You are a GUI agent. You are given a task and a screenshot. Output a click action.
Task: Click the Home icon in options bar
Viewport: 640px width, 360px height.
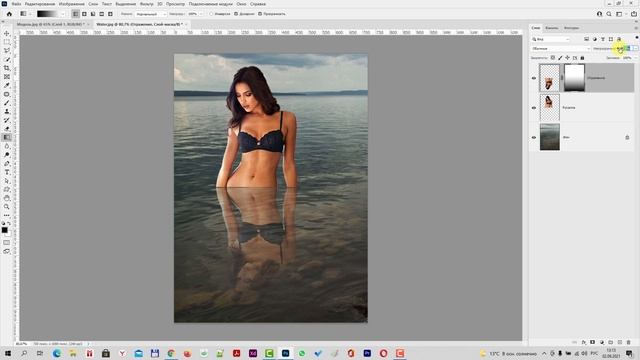point(9,14)
